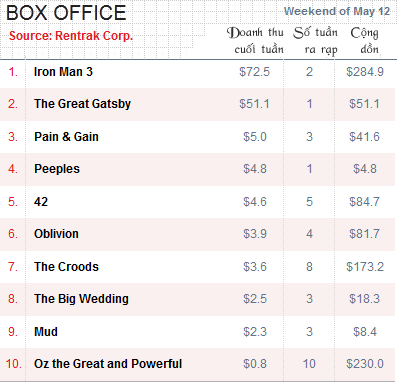Click The Great Gatsby's $51.1 weekend gross
The image size is (397, 383).
tap(254, 104)
